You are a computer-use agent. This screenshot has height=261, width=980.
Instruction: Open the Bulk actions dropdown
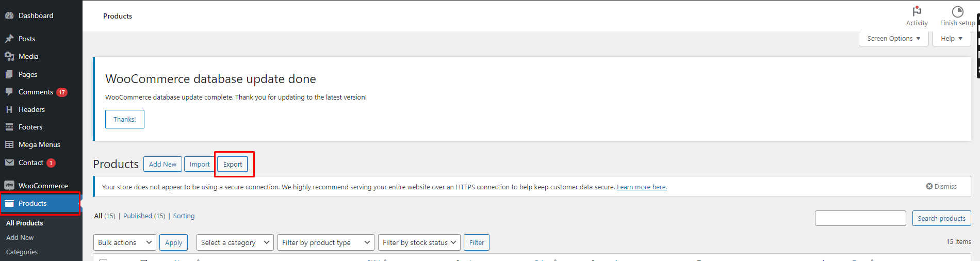click(x=124, y=242)
